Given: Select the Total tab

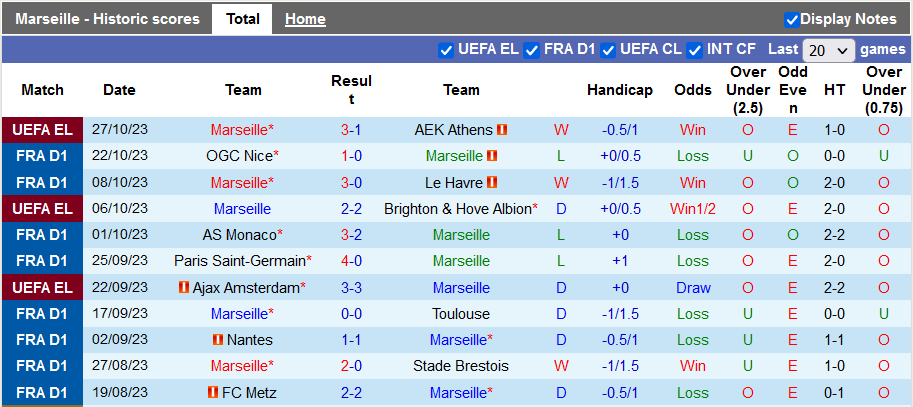Looking at the screenshot, I should coord(243,19).
